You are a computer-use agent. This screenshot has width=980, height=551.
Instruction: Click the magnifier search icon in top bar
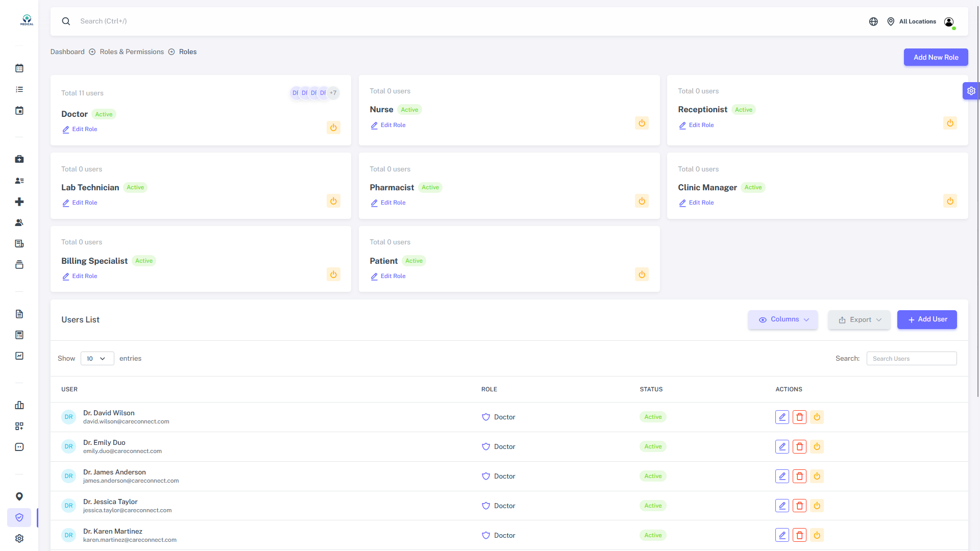pos(66,21)
